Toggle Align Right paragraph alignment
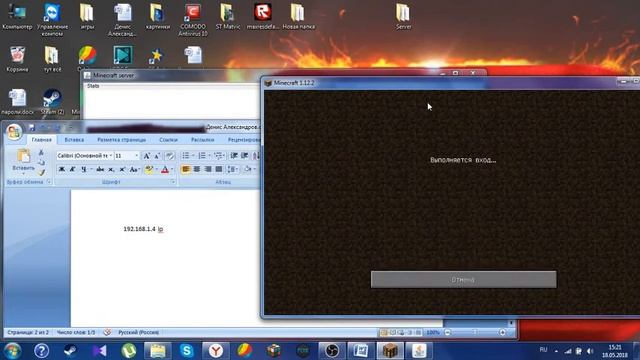 point(208,169)
